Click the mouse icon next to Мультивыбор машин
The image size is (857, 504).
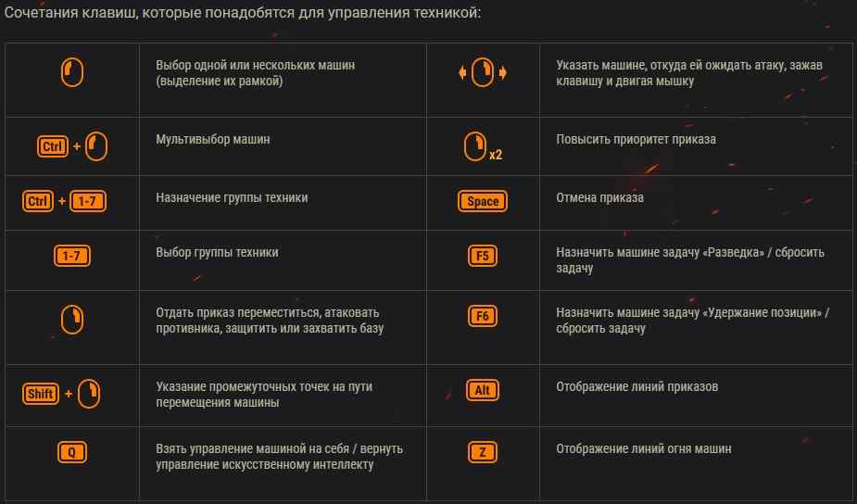point(96,146)
